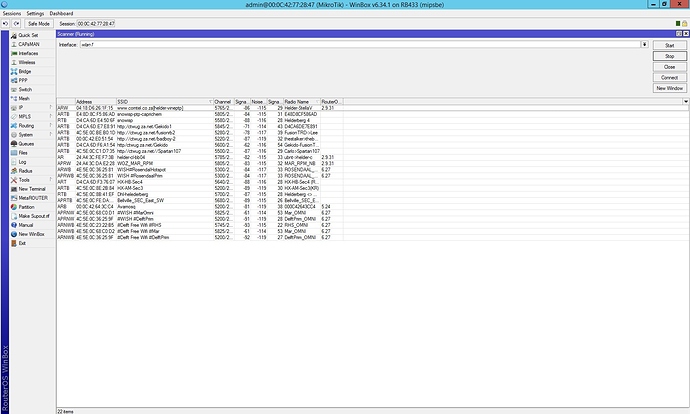Image resolution: width=690 pixels, height=414 pixels.
Task: Open Dashboard from the menu bar
Action: pos(63,12)
